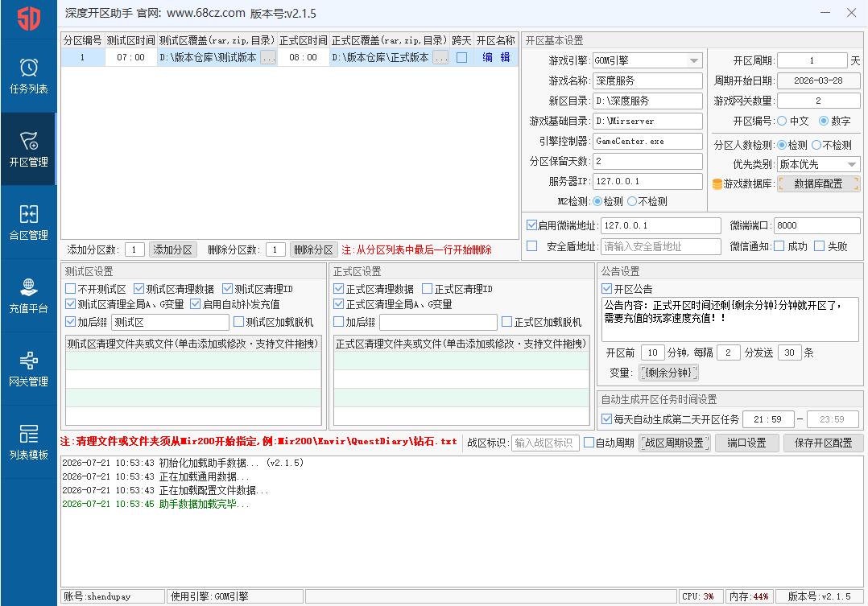
Task: Open 端口设置
Action: pos(746,443)
